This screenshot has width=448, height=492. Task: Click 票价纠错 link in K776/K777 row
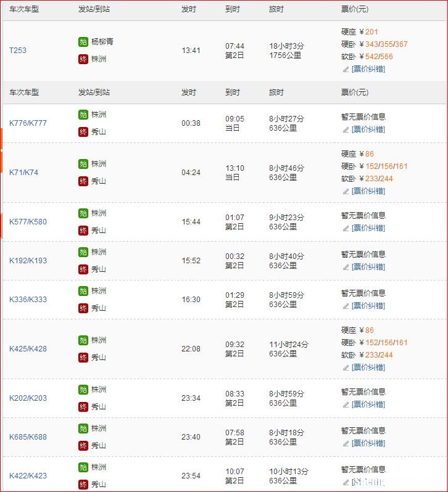click(x=368, y=129)
